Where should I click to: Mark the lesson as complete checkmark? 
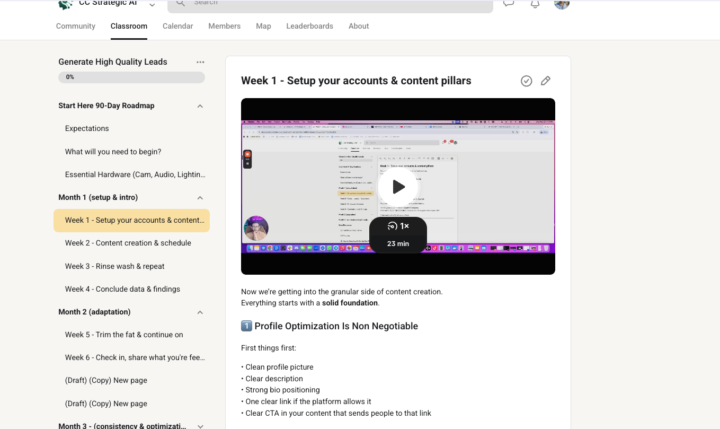(527, 81)
